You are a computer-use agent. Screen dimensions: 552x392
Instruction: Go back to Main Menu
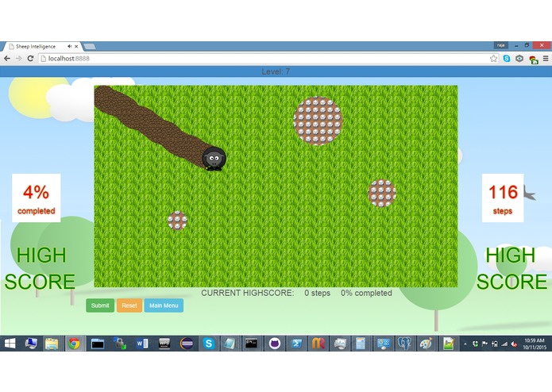164,306
